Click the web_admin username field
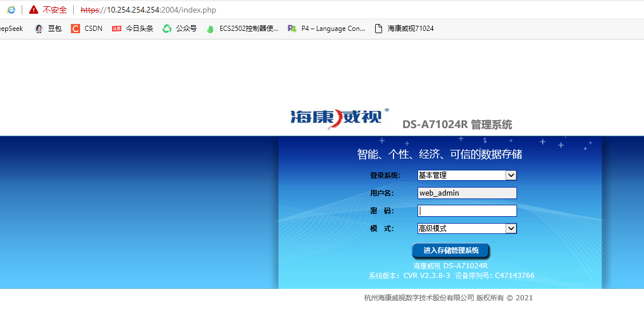Screen dimensions: 644x322 tap(467, 193)
